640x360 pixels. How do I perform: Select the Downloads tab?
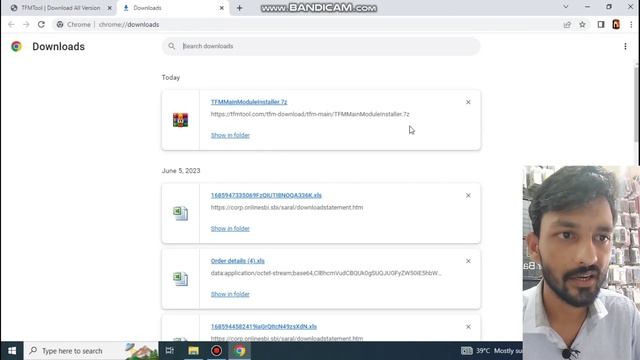[x=173, y=8]
